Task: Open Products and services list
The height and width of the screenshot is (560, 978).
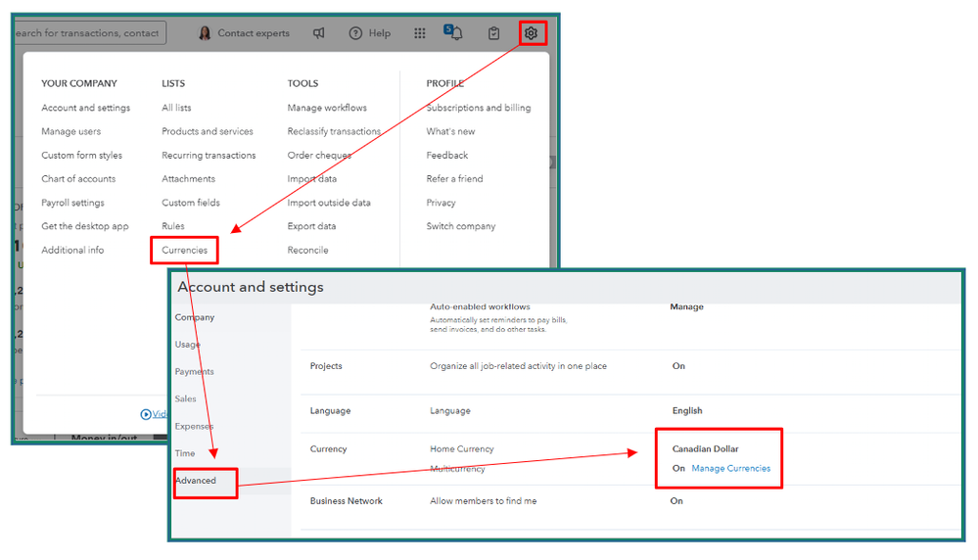Action: click(x=208, y=131)
